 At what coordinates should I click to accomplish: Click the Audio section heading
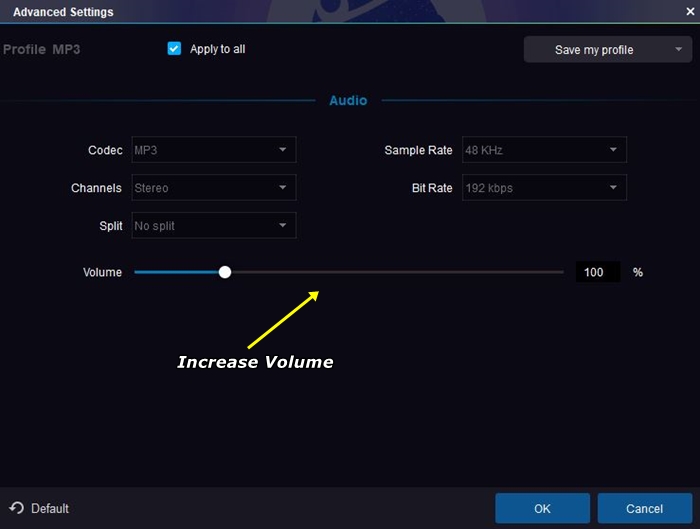click(348, 100)
